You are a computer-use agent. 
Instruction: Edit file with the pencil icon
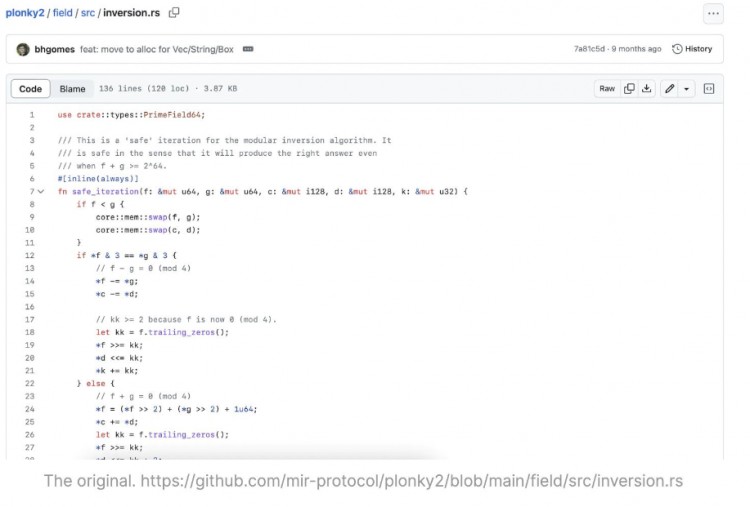(670, 89)
